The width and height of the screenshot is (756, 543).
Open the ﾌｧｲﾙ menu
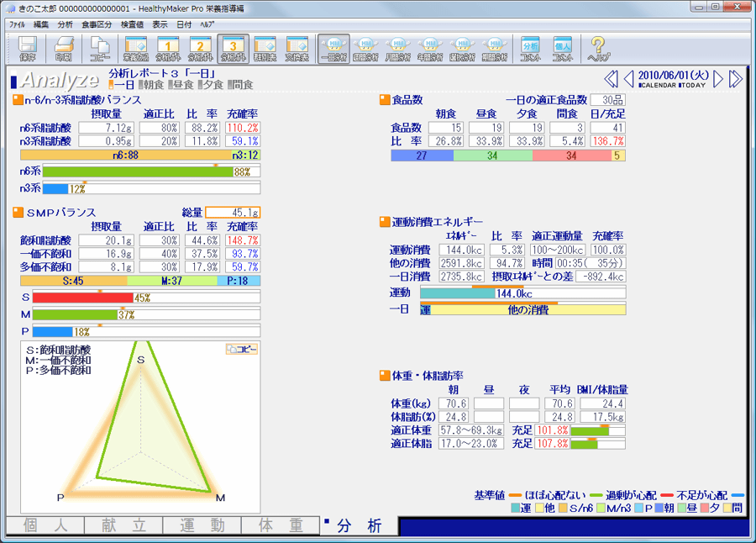[x=18, y=24]
